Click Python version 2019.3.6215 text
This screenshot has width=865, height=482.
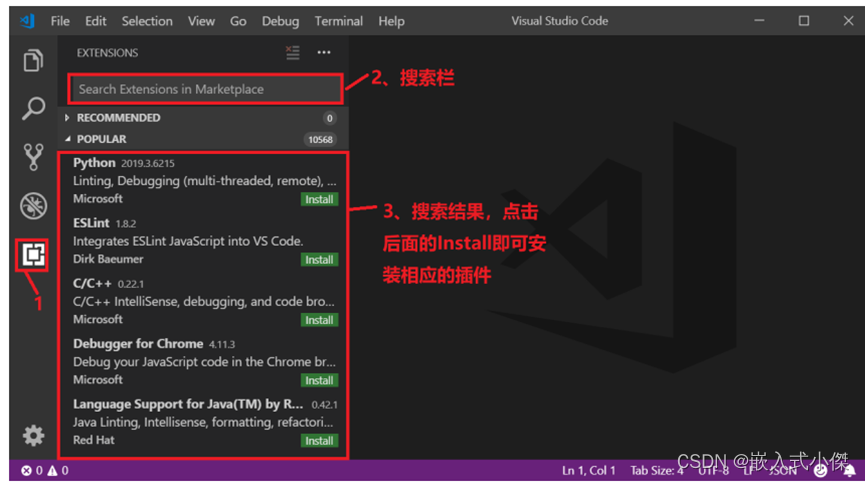[148, 164]
